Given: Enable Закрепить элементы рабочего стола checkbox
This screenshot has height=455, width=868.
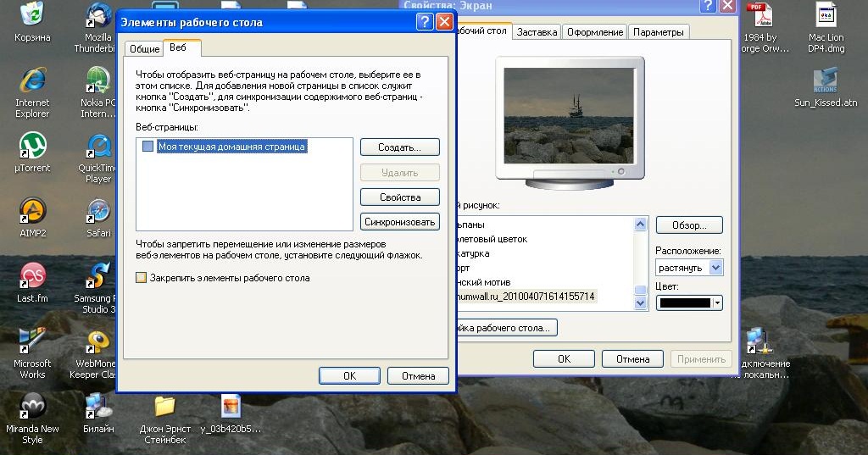Looking at the screenshot, I should coord(142,278).
